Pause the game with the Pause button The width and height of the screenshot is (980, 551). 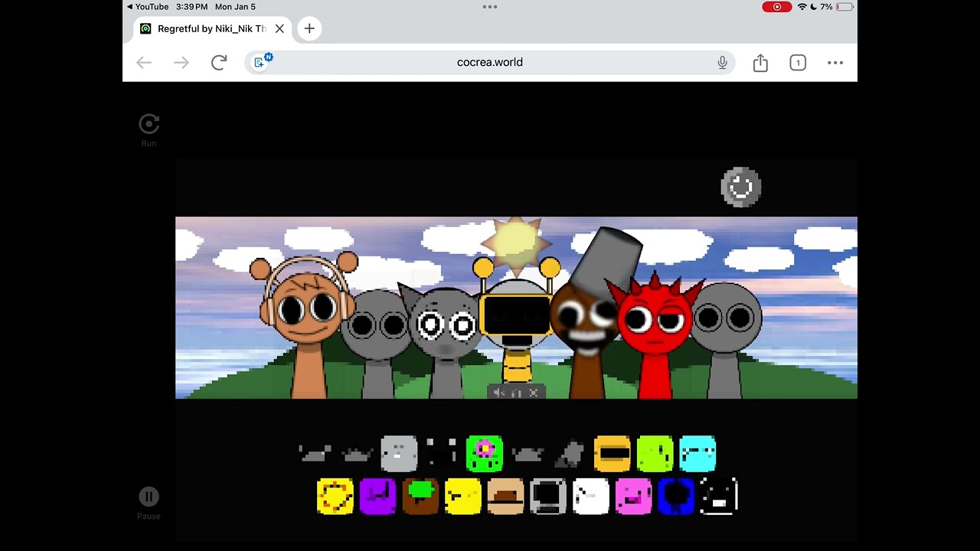149,497
